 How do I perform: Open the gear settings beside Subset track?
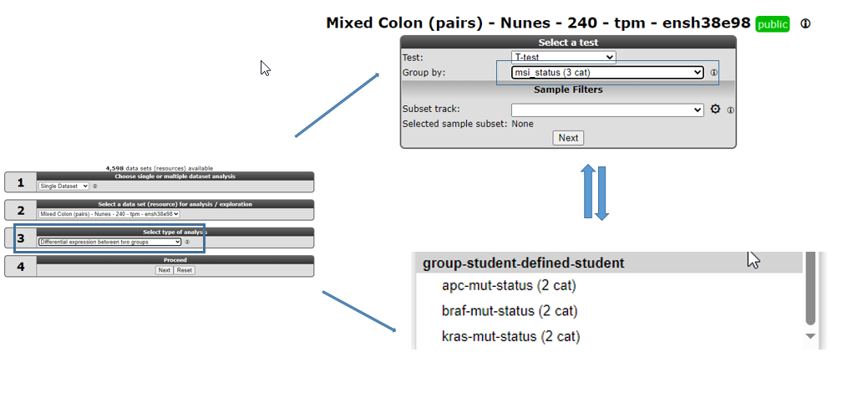(x=715, y=110)
